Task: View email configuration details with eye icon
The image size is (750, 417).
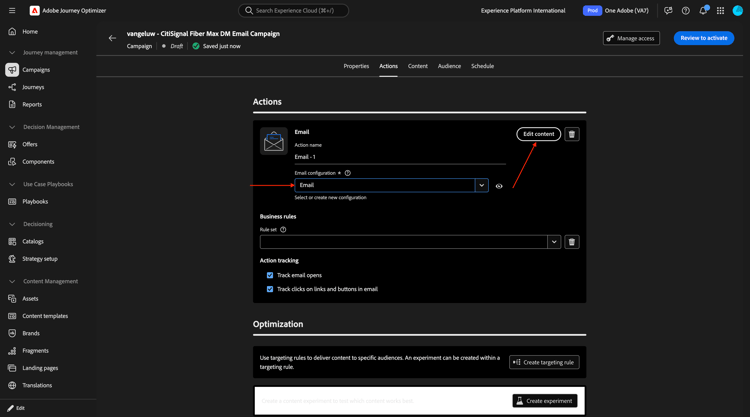Action: point(499,186)
